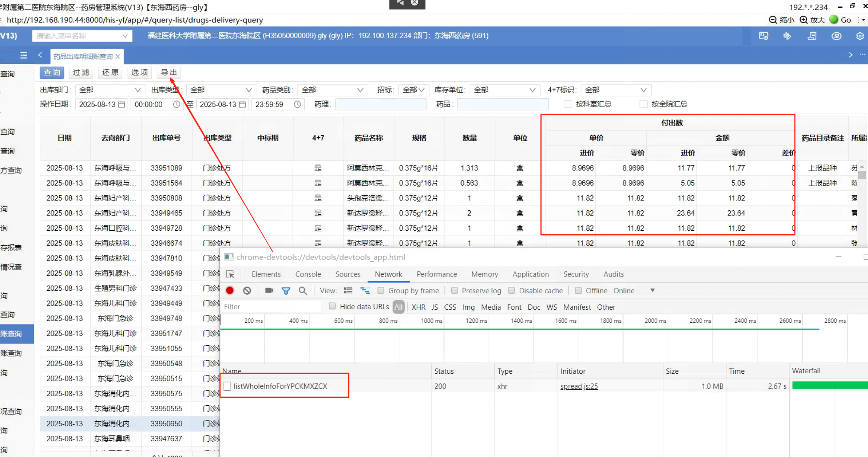868x457 pixels.
Task: Click the spread.js:25 initiator link
Action: click(x=579, y=386)
